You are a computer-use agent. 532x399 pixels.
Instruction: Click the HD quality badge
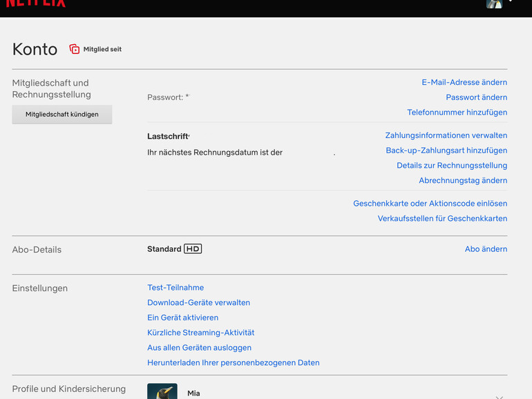193,249
